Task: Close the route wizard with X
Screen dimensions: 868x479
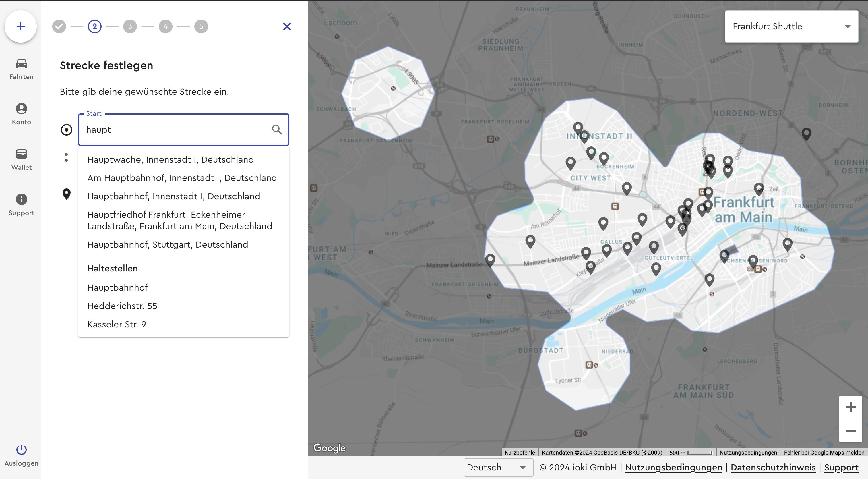Action: tap(287, 26)
